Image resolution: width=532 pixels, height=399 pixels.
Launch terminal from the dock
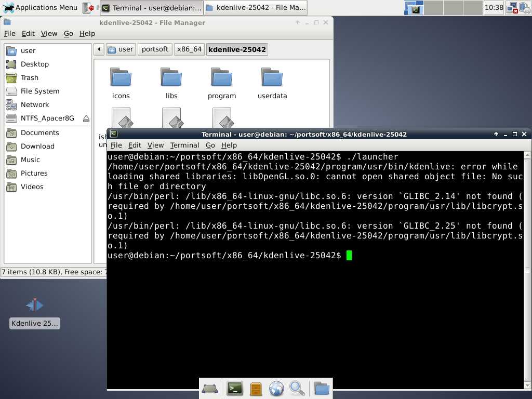[235, 389]
